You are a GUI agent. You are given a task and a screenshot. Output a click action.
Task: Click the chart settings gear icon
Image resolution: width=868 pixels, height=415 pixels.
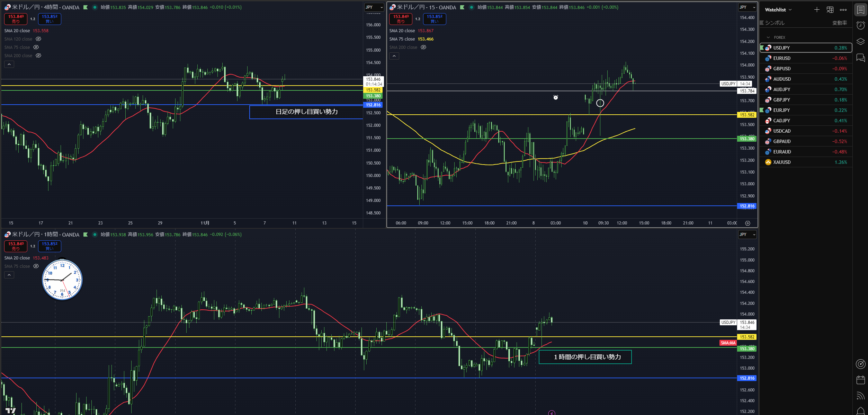(748, 223)
